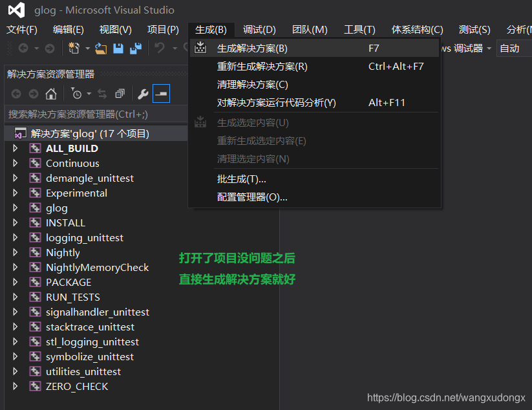
Task: Choose 重新生成解决方案(R) menu entry
Action: 315,67
